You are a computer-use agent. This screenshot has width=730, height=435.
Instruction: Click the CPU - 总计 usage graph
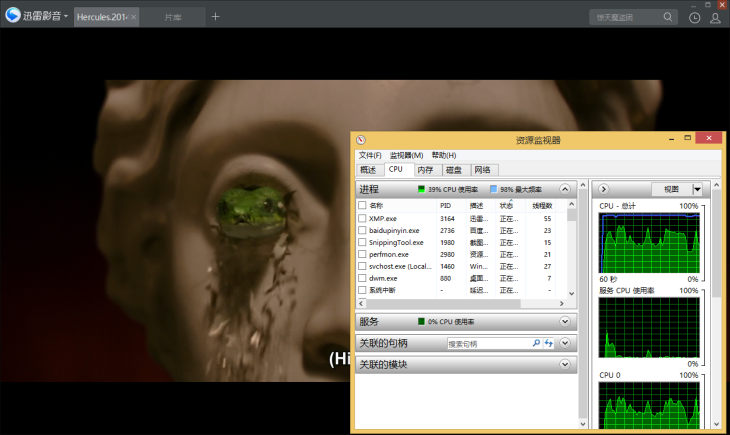pyautogui.click(x=649, y=243)
